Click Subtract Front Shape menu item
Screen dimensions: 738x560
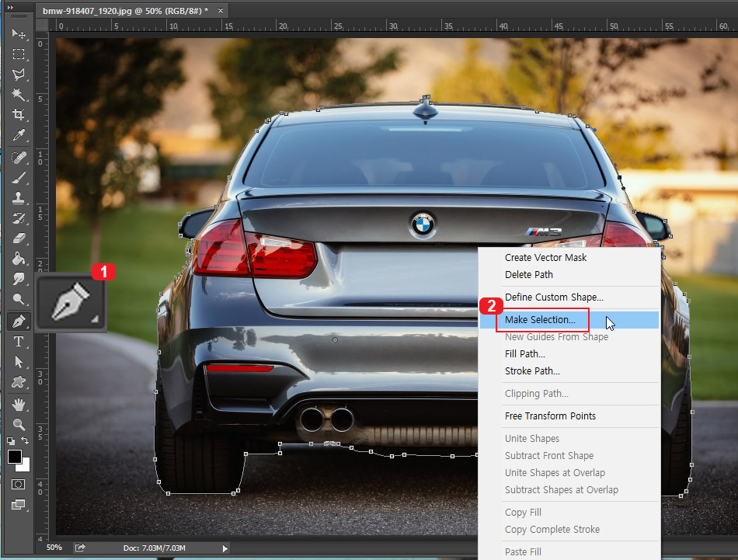click(x=569, y=455)
